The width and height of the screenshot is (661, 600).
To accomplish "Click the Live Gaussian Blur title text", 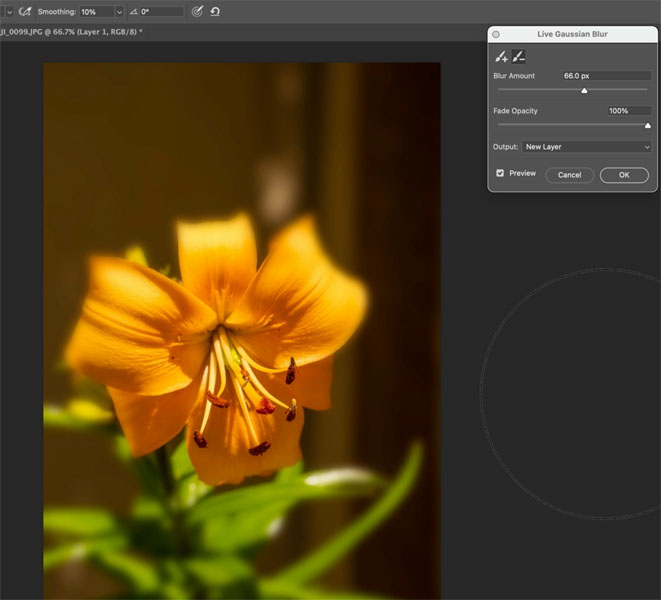I will (572, 34).
